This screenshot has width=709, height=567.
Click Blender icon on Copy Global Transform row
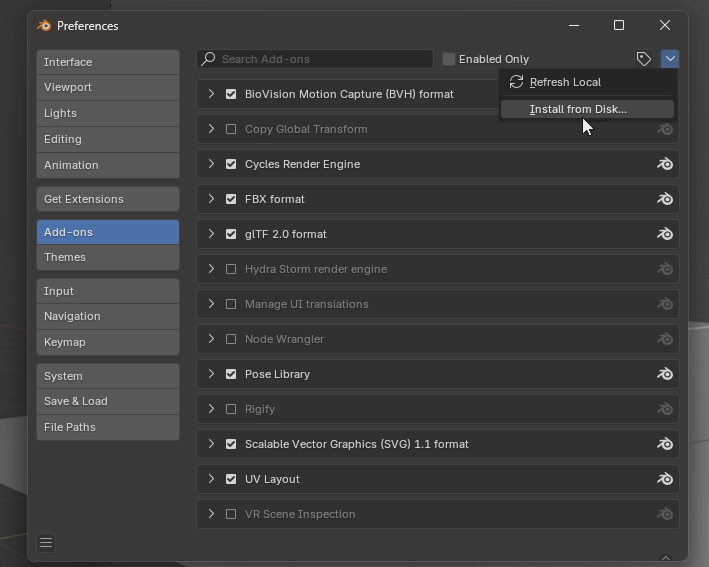(x=665, y=129)
